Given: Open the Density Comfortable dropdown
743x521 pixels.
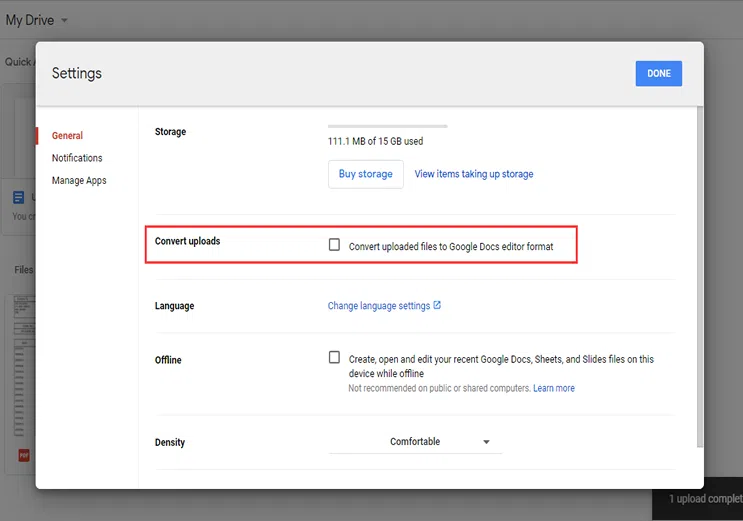Looking at the screenshot, I should pyautogui.click(x=415, y=442).
